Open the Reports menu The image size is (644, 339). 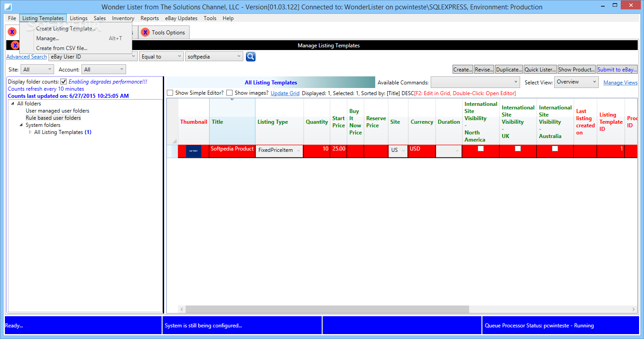coord(150,18)
